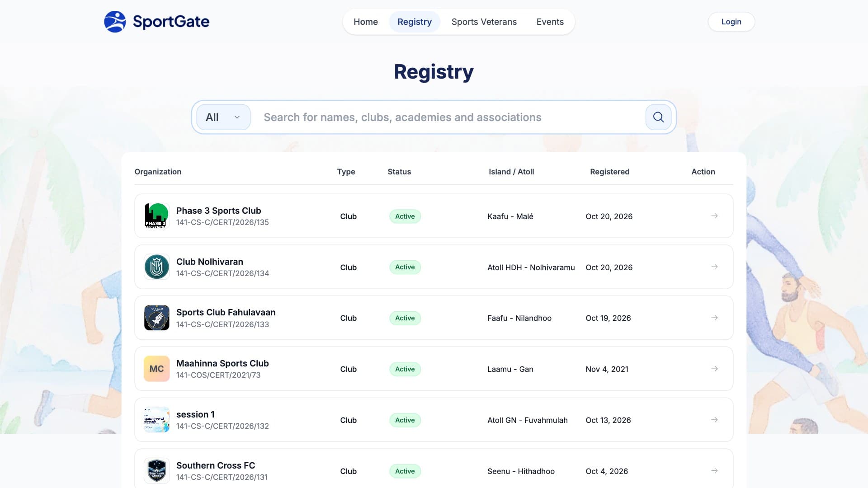The width and height of the screenshot is (868, 488).
Task: Open session 1 arrow action
Action: 714,420
